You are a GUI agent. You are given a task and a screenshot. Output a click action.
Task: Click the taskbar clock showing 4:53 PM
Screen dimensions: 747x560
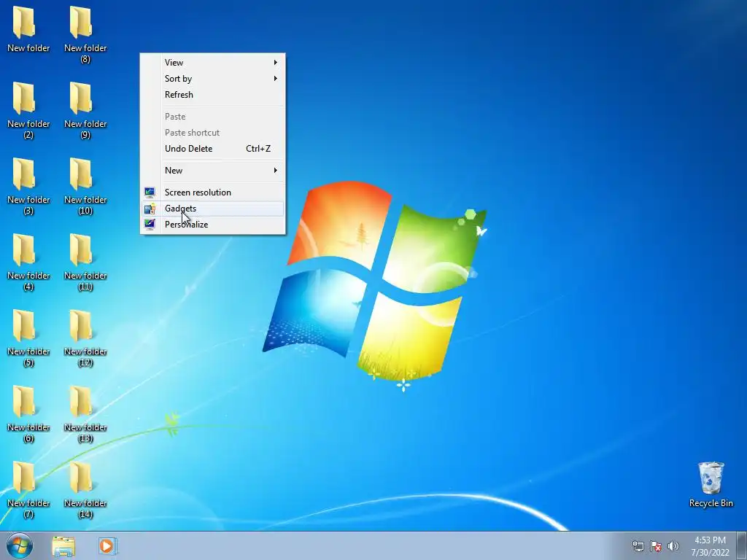710,546
